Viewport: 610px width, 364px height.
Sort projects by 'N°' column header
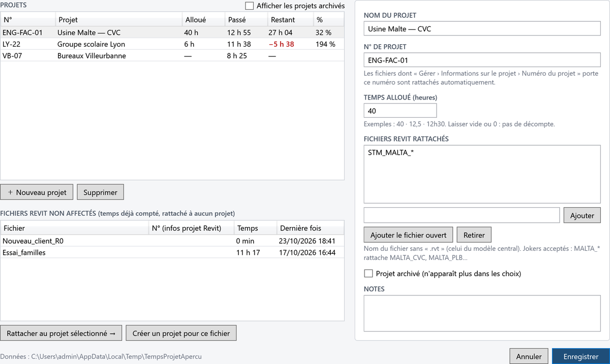coord(27,20)
